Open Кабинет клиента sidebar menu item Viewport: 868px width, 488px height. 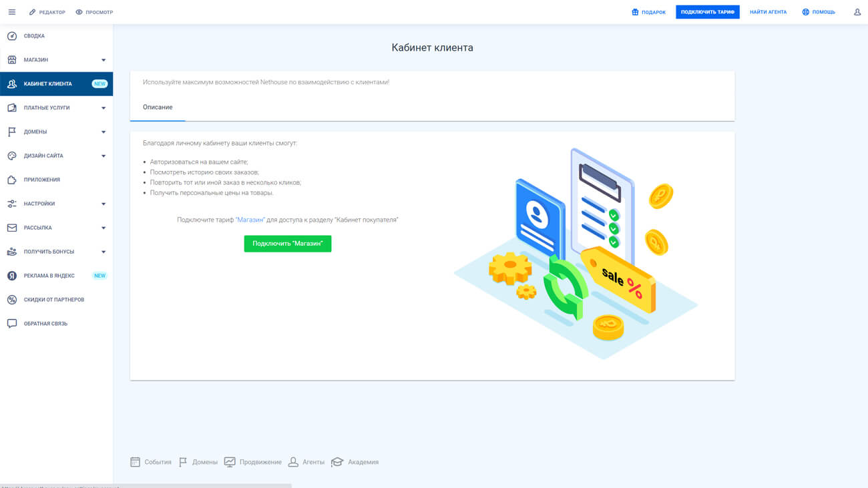[x=48, y=84]
